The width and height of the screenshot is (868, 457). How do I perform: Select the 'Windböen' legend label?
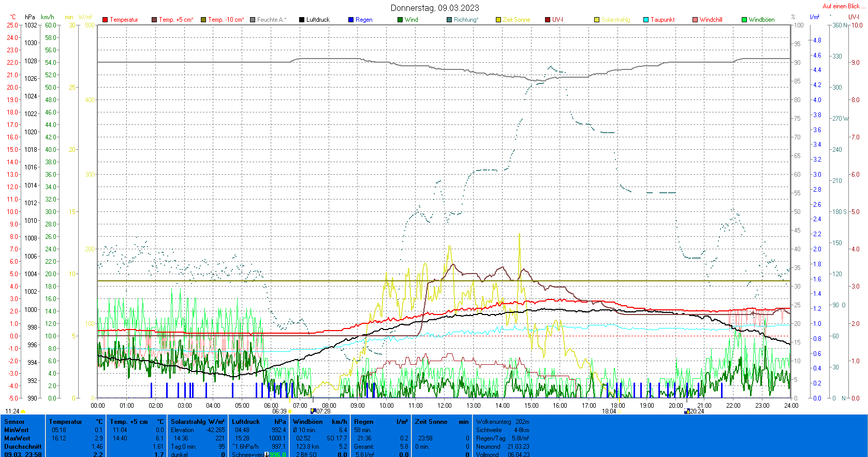point(762,20)
